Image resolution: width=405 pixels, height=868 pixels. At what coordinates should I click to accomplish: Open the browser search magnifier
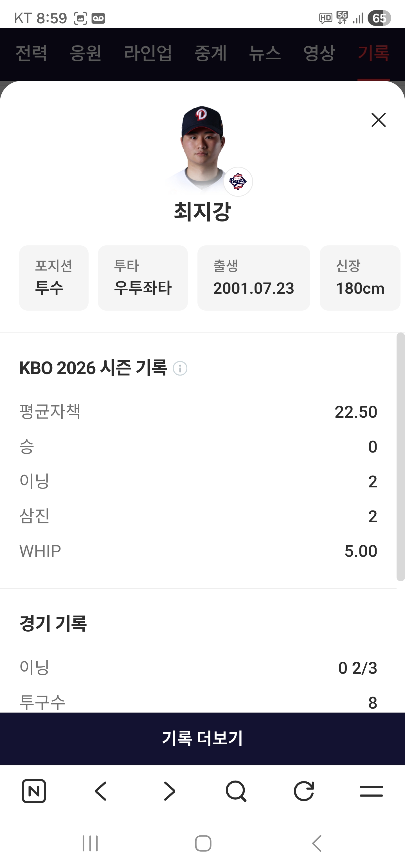236,791
